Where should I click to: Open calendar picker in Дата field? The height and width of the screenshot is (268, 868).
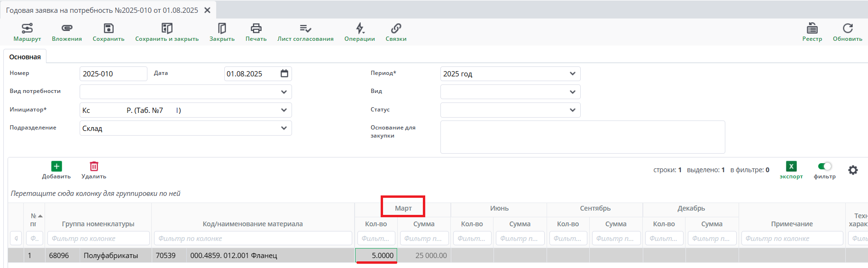284,74
